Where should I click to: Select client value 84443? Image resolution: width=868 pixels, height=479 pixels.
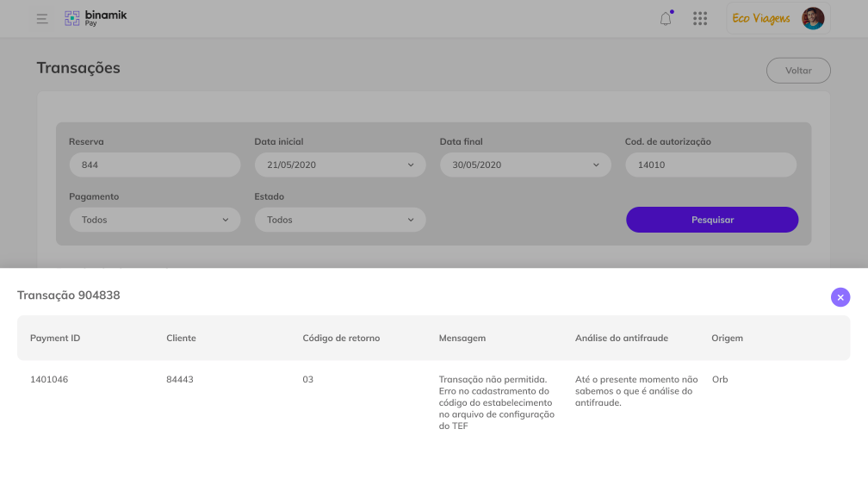pyautogui.click(x=179, y=379)
